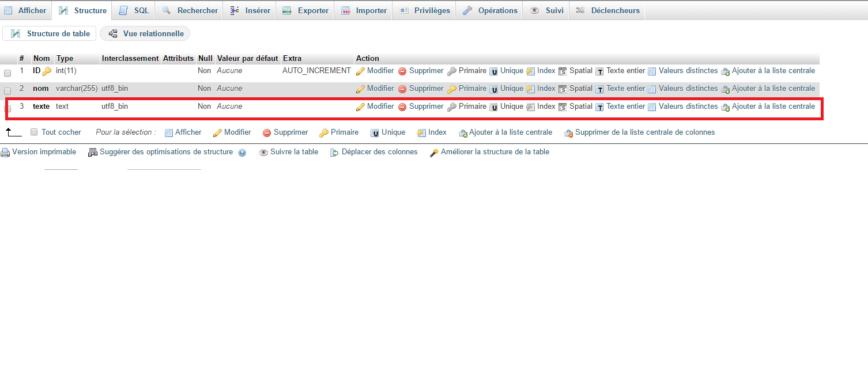Check the Tout cocher checkbox
Image resolution: width=868 pixels, height=380 pixels.
click(x=33, y=132)
